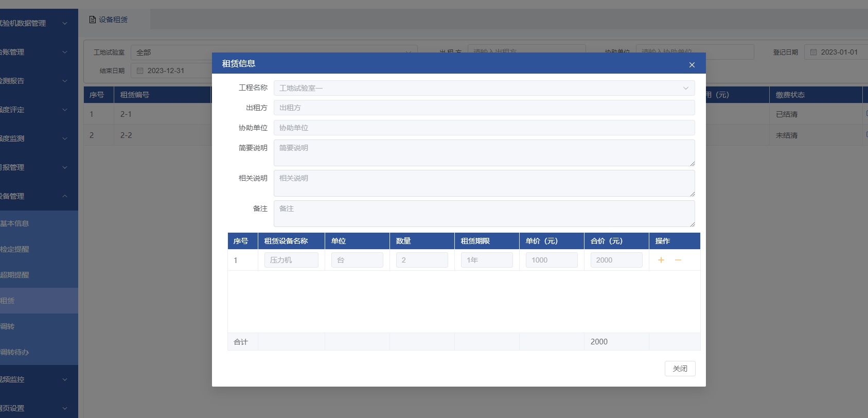The width and height of the screenshot is (868, 418).
Task: Open 调转 submenu item
Action: click(x=39, y=326)
